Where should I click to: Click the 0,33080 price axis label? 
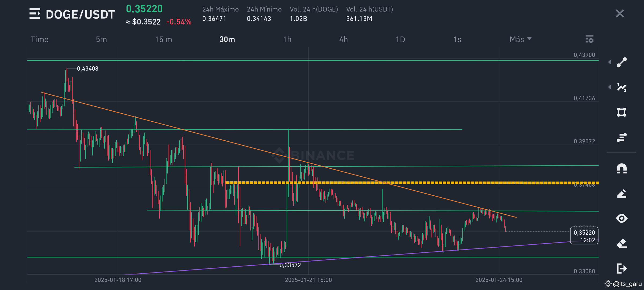click(x=584, y=271)
